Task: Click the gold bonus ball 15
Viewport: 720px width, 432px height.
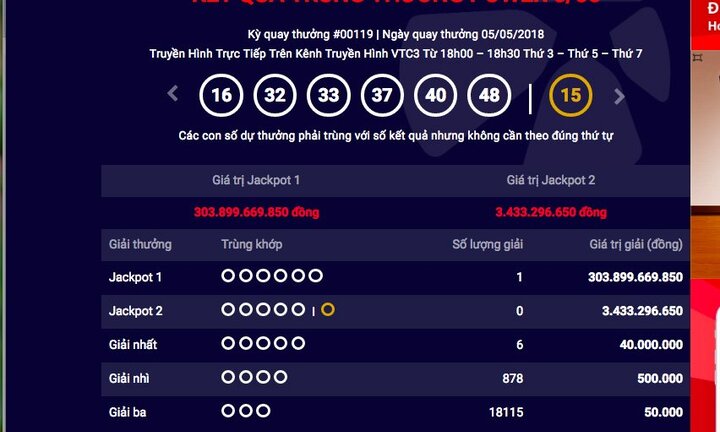Action: (x=571, y=95)
